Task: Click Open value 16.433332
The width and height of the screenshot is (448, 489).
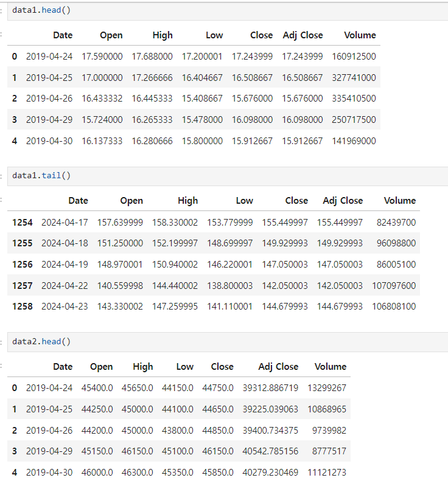Action: click(102, 99)
